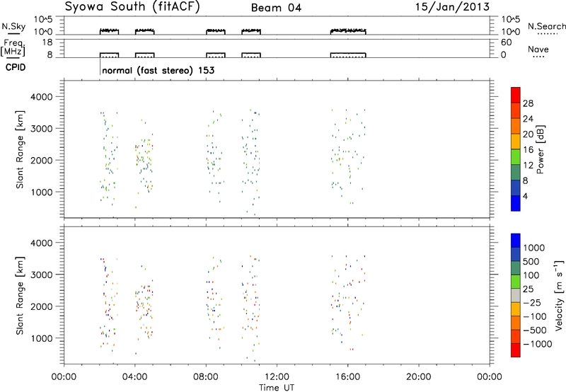Click the '60' label on Nave axis
566x392 pixels.
pos(507,42)
